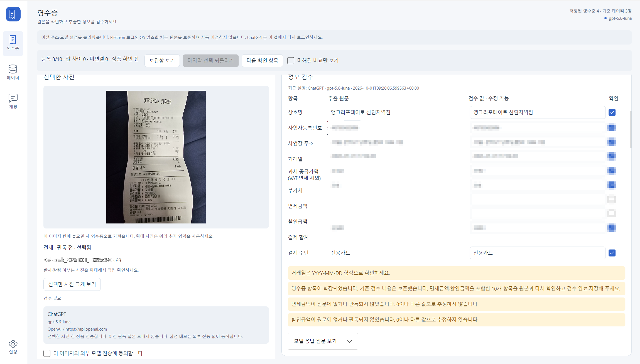The height and width of the screenshot is (364, 640).
Task: Toggle 거래일 confirmation checkbox
Action: [612, 156]
